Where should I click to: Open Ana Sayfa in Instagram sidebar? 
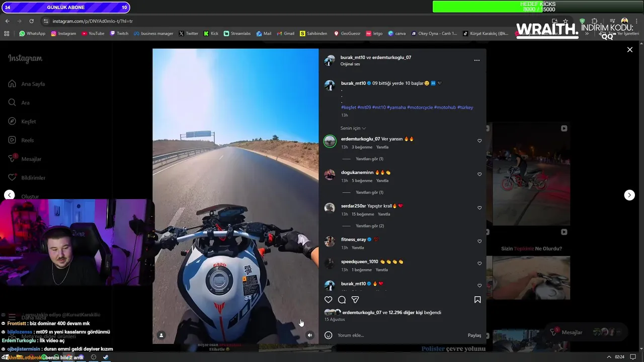click(27, 84)
